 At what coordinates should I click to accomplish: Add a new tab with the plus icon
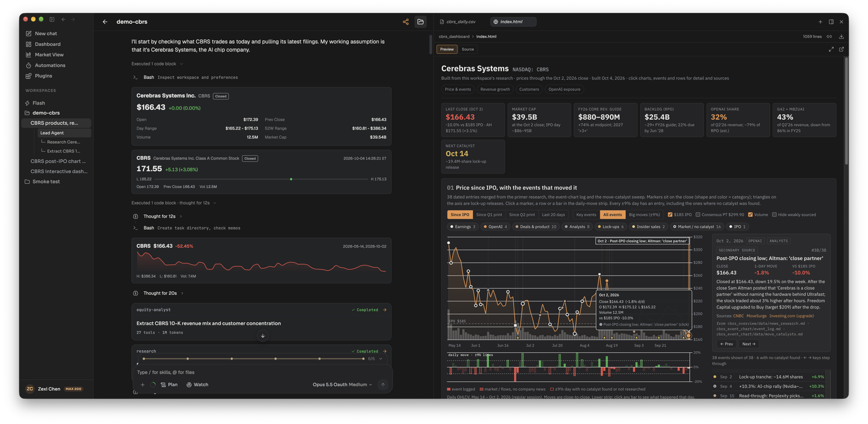tap(820, 22)
